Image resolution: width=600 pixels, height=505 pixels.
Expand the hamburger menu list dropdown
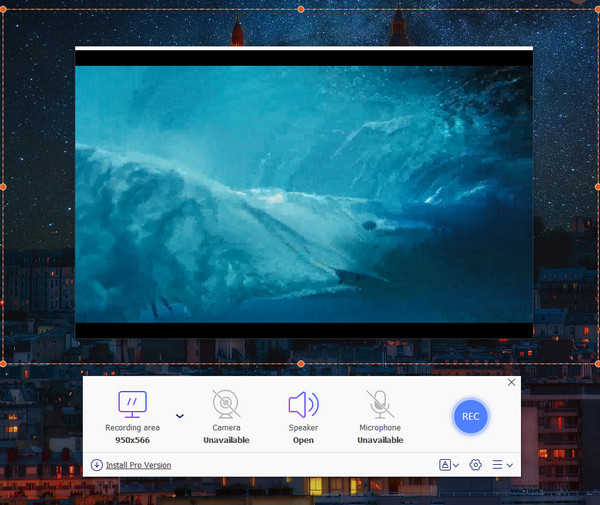pos(502,465)
